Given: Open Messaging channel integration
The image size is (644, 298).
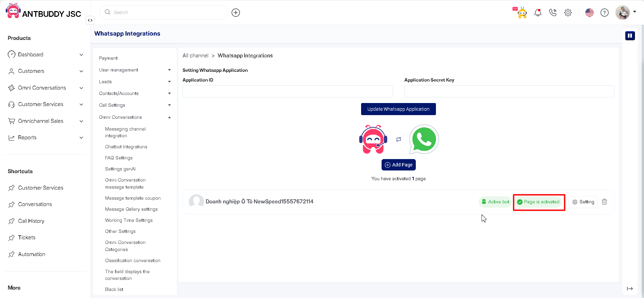Looking at the screenshot, I should point(125,132).
